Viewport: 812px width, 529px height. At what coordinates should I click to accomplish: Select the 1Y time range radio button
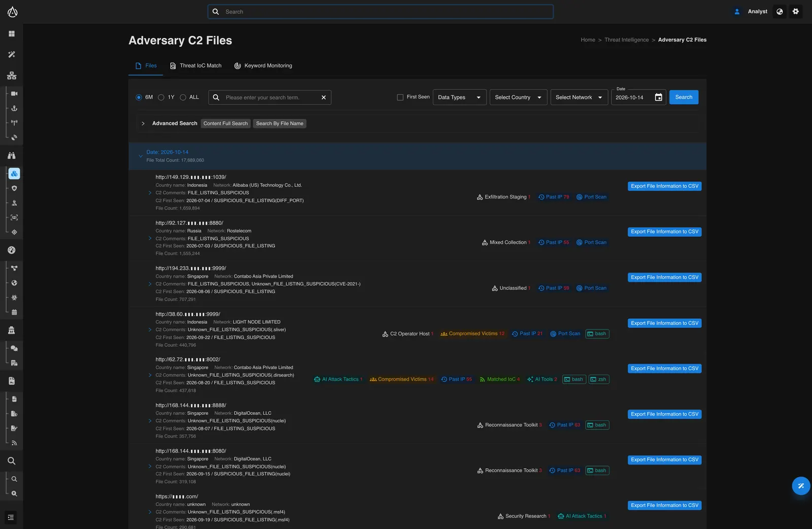click(x=161, y=97)
